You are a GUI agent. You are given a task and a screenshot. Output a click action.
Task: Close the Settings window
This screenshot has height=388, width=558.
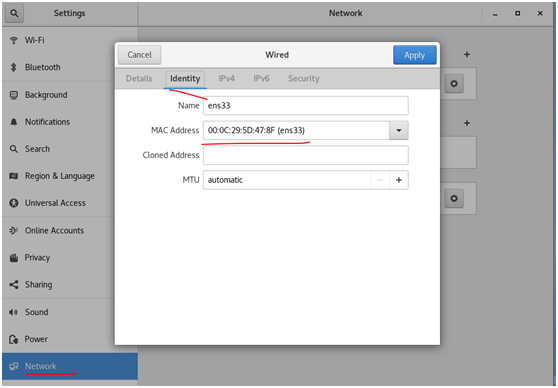coord(540,14)
